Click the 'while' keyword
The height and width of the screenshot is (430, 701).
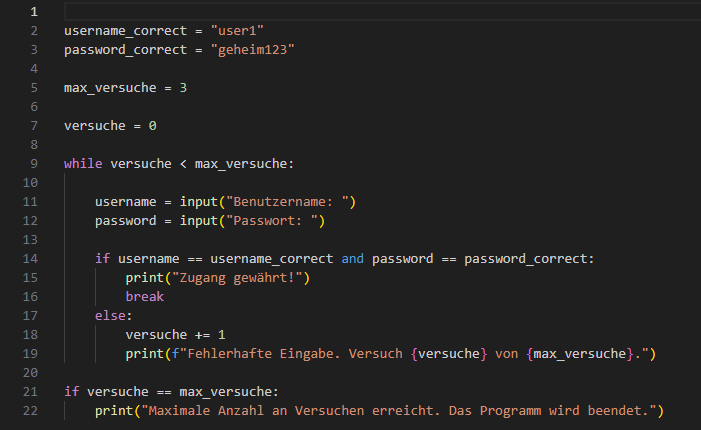[x=83, y=163]
